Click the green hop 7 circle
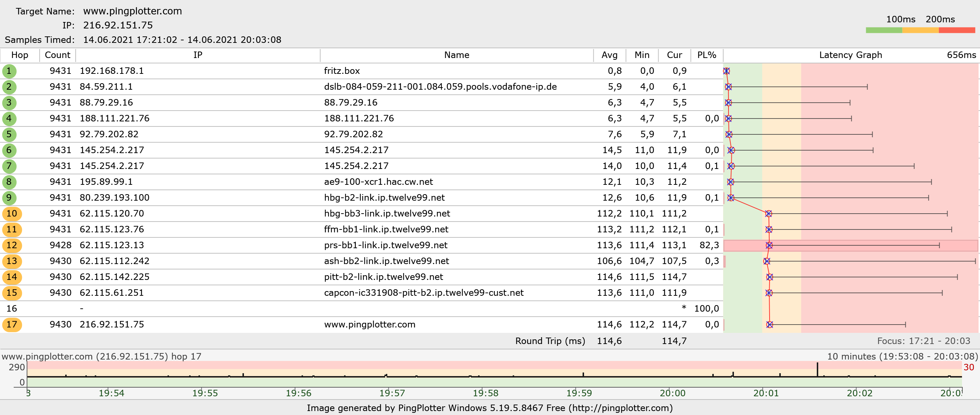980x415 pixels. click(9, 166)
